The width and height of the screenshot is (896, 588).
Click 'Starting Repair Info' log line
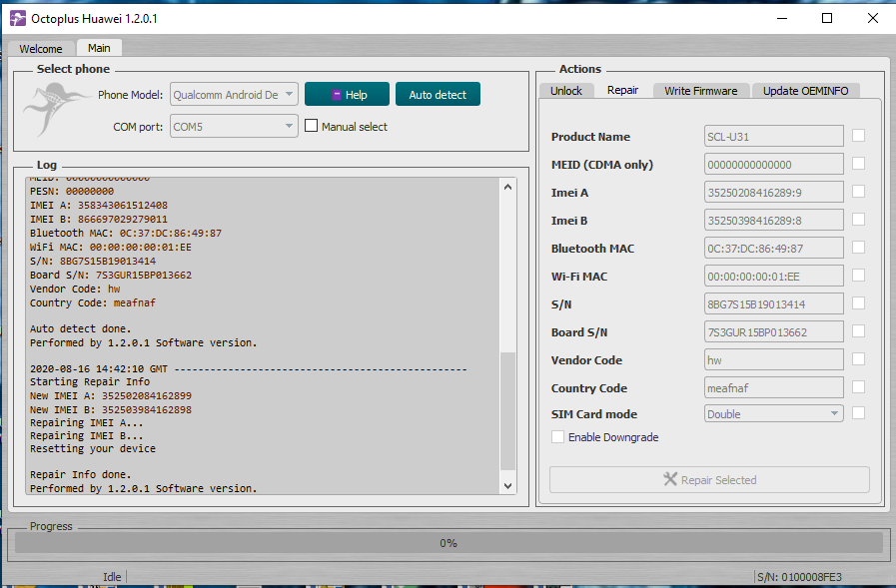click(x=90, y=381)
